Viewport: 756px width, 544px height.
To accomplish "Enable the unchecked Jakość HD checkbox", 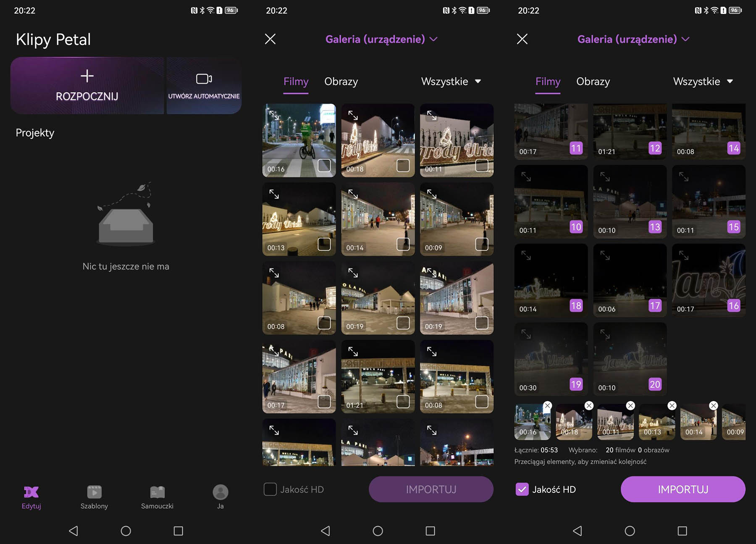I will (270, 489).
